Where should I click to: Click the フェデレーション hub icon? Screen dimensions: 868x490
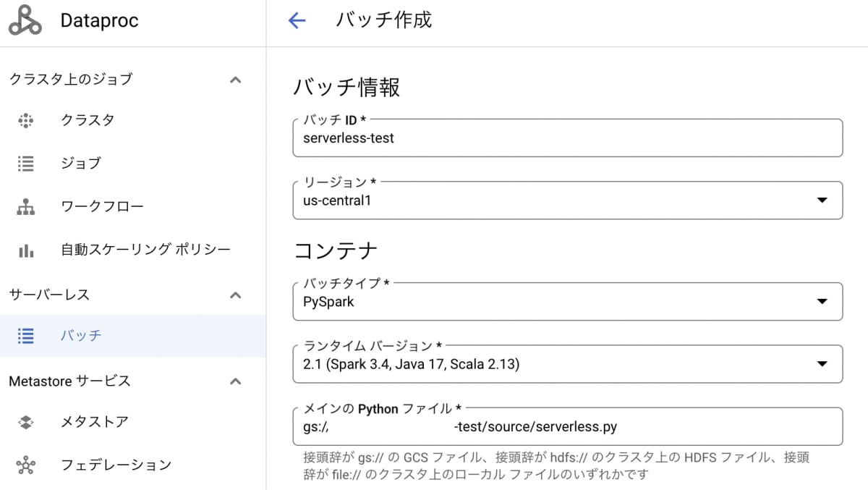(x=26, y=465)
